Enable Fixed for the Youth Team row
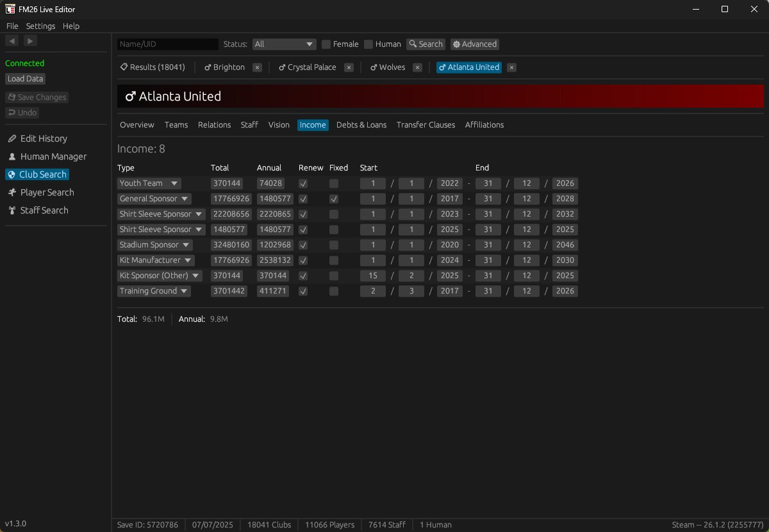The height and width of the screenshot is (532, 769). 334,183
